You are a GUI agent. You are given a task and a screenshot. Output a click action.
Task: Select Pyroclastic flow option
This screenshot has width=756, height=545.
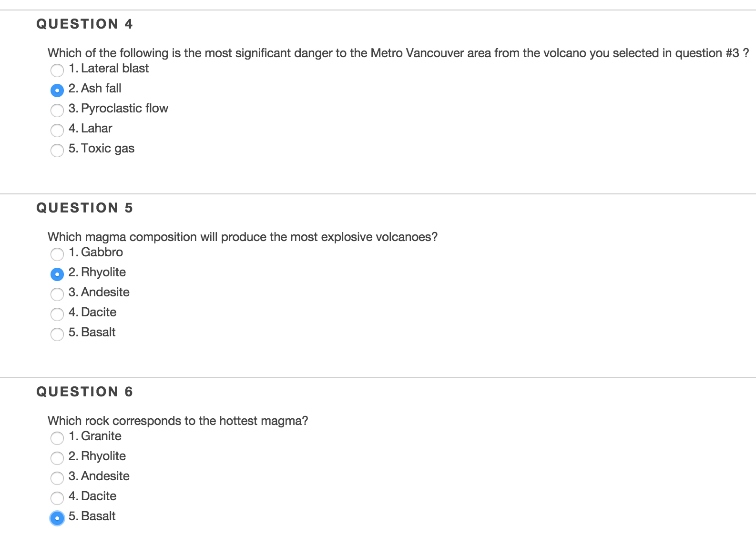pos(57,111)
